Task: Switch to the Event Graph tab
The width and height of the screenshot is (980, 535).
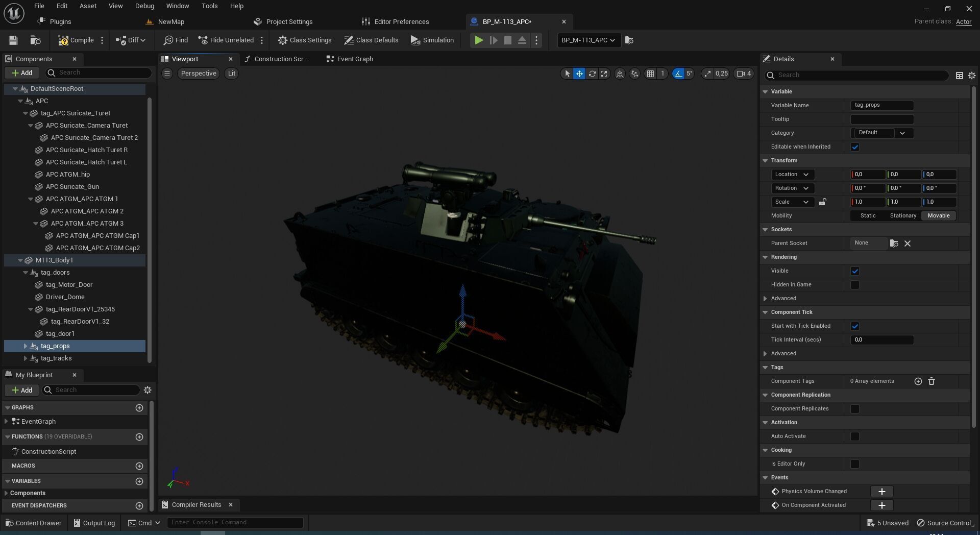Action: [x=350, y=59]
